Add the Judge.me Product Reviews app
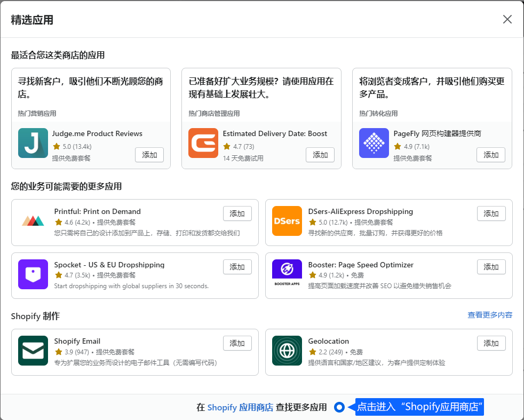 point(149,155)
